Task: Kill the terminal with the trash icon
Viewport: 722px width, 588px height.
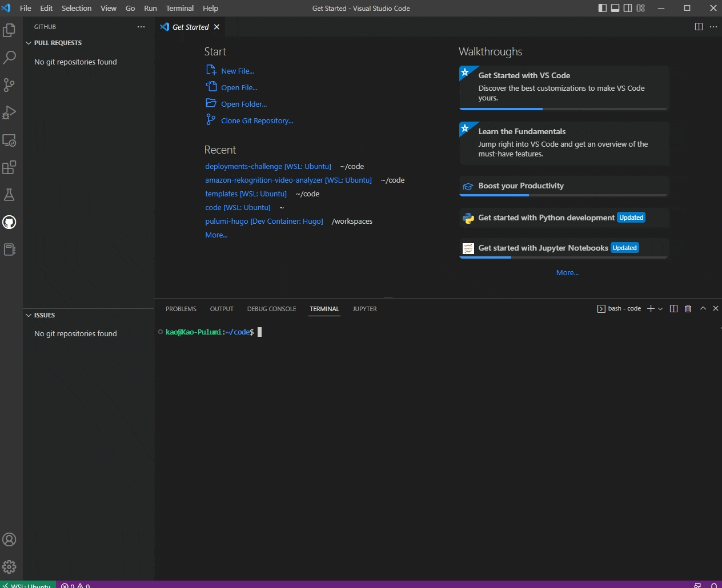Action: (x=688, y=309)
